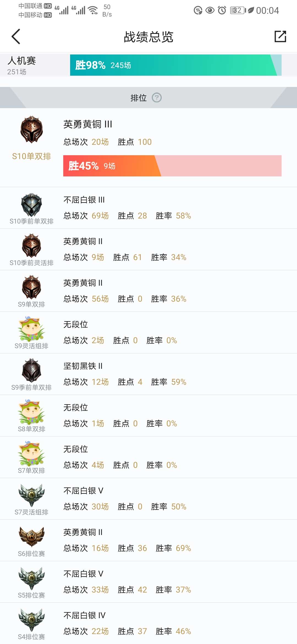
Task: Tap the S9灵活组排 unranked Teemo icon
Action: tap(32, 329)
